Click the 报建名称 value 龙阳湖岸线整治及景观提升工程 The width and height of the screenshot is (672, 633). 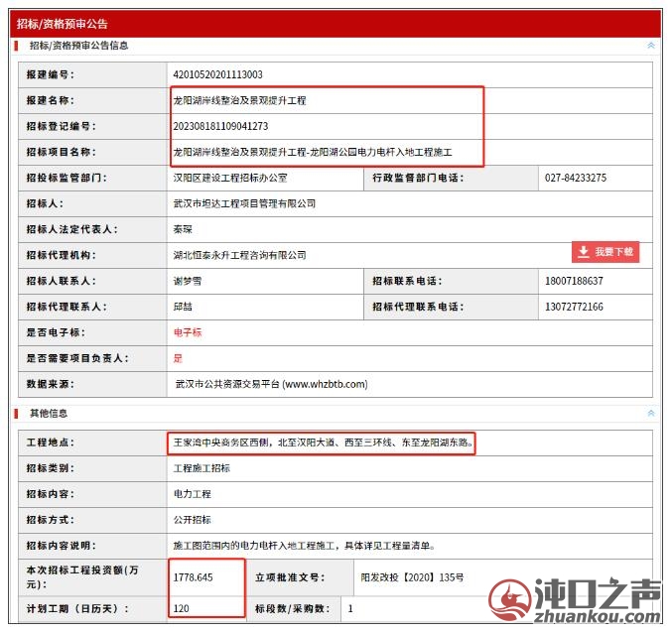point(239,100)
